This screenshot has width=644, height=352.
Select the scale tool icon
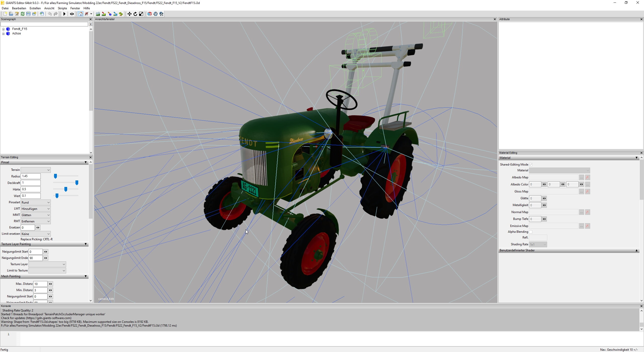[x=141, y=14]
